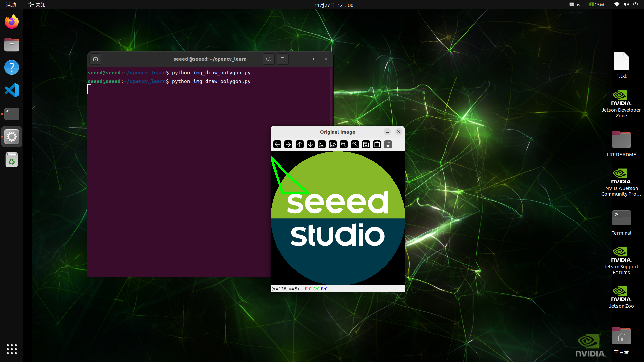
Task: Select the Jetson Support Forums desktop shortcut
Action: click(x=621, y=261)
